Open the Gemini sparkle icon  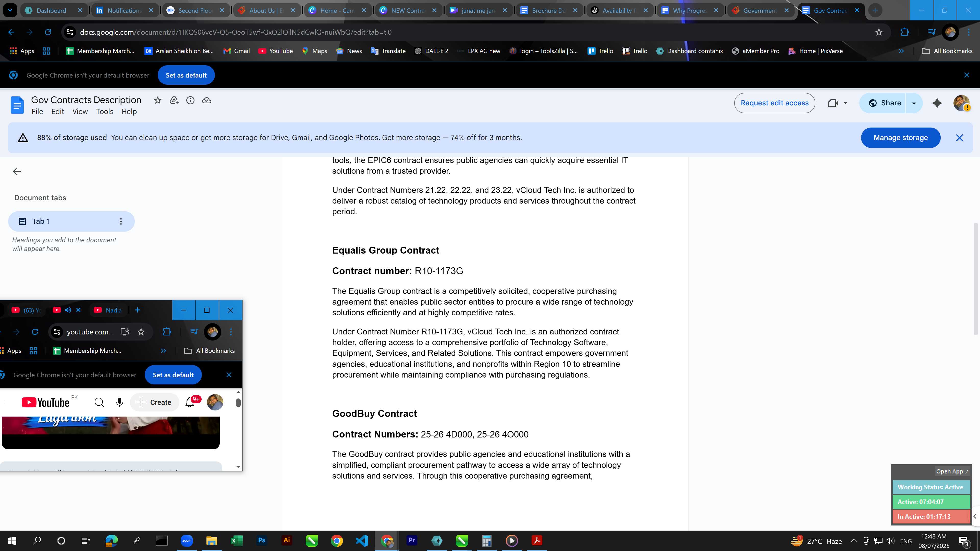click(x=937, y=103)
